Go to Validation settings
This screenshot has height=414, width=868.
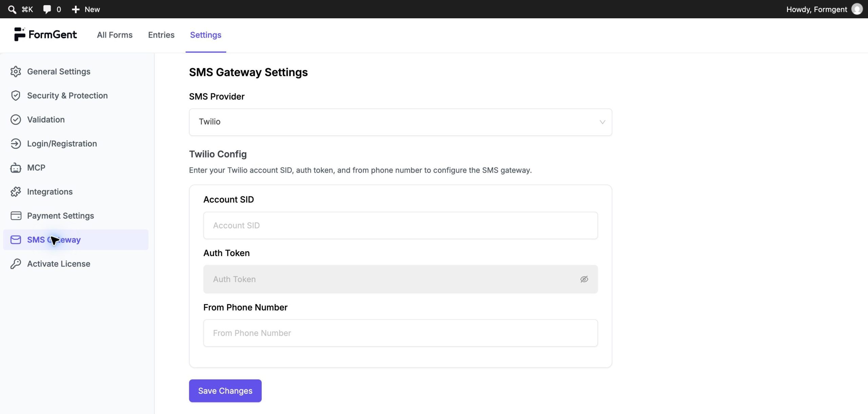(76, 120)
